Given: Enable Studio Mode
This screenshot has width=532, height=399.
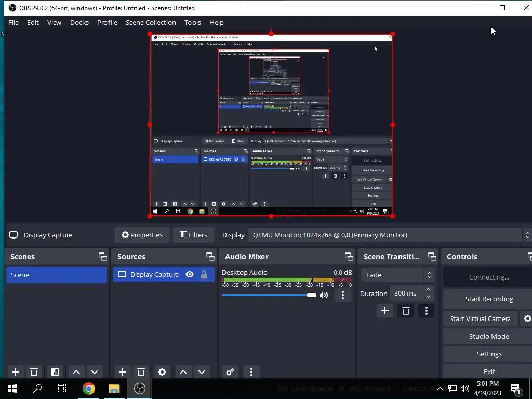Looking at the screenshot, I should (489, 336).
